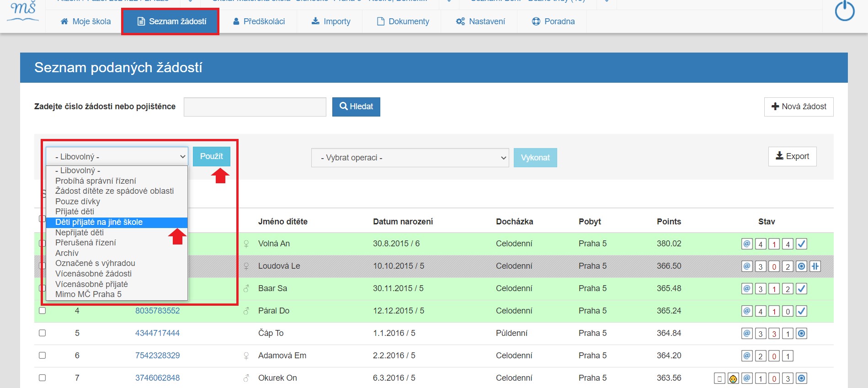
Task: Choose Vícenásobné žádosti filter option
Action: click(117, 274)
